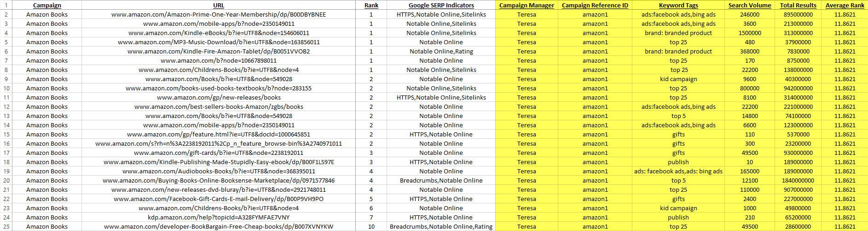Select the Rank cell showing 7
868x231 pixels.
click(371, 217)
